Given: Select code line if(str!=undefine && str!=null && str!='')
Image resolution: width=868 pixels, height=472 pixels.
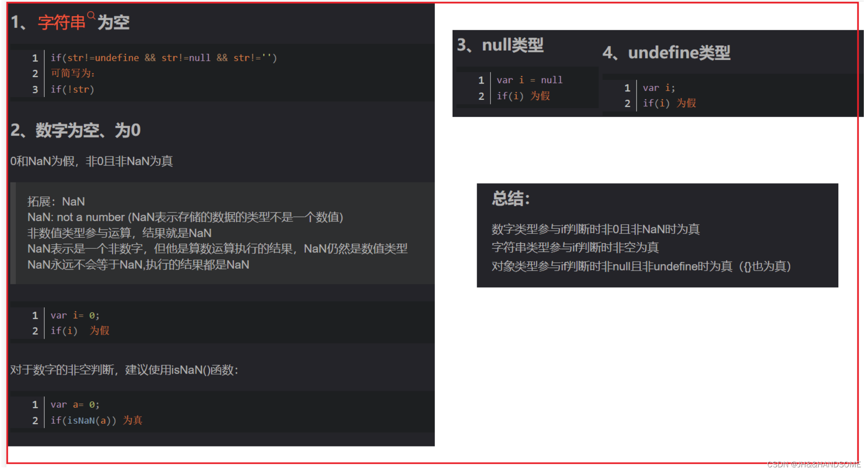Looking at the screenshot, I should (164, 58).
